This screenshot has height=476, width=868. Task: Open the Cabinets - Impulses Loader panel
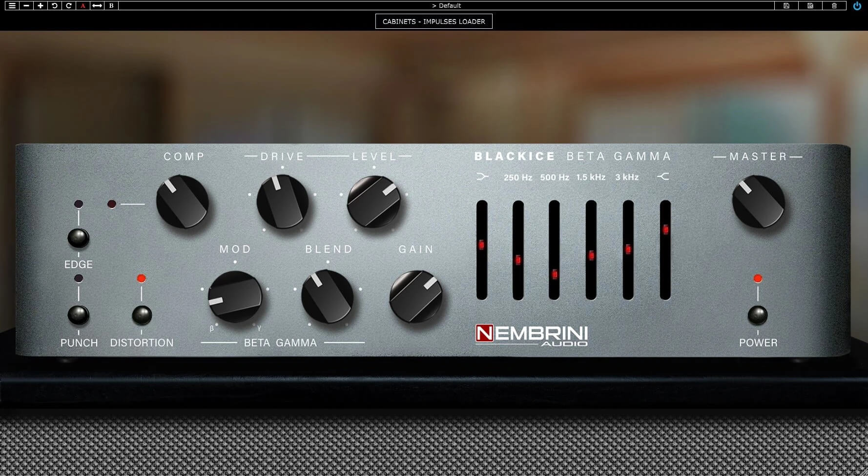pyautogui.click(x=434, y=21)
